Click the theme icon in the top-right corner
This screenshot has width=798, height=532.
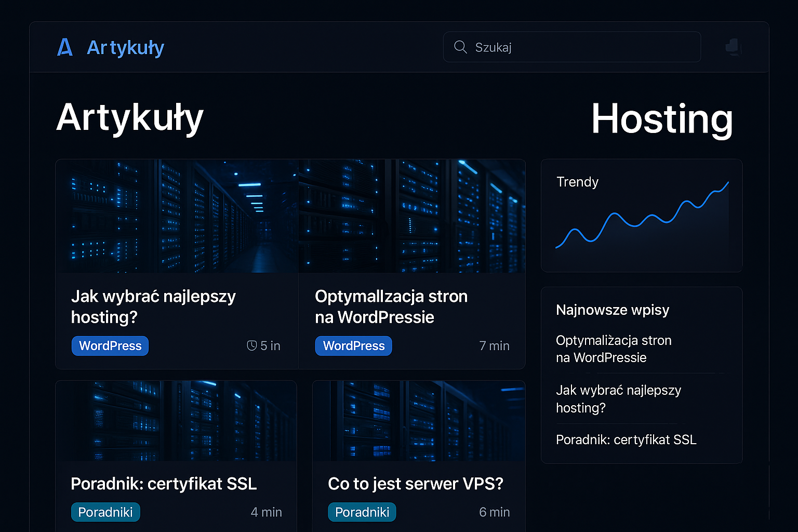(733, 47)
